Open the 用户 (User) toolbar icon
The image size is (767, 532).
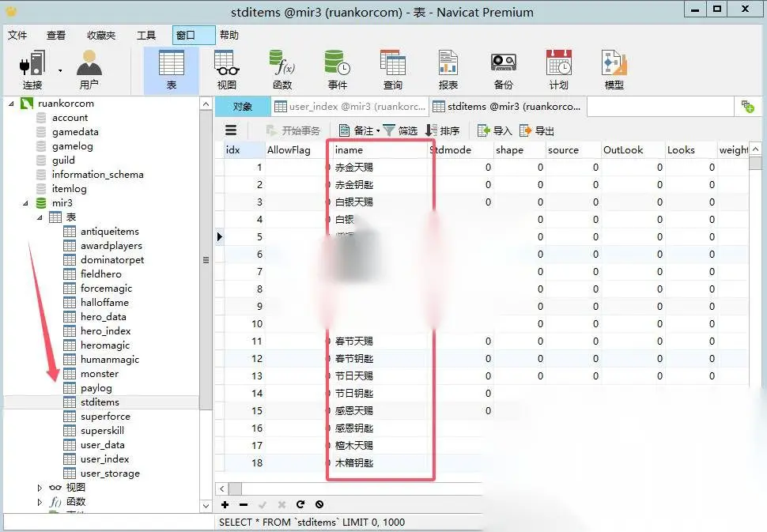[89, 70]
